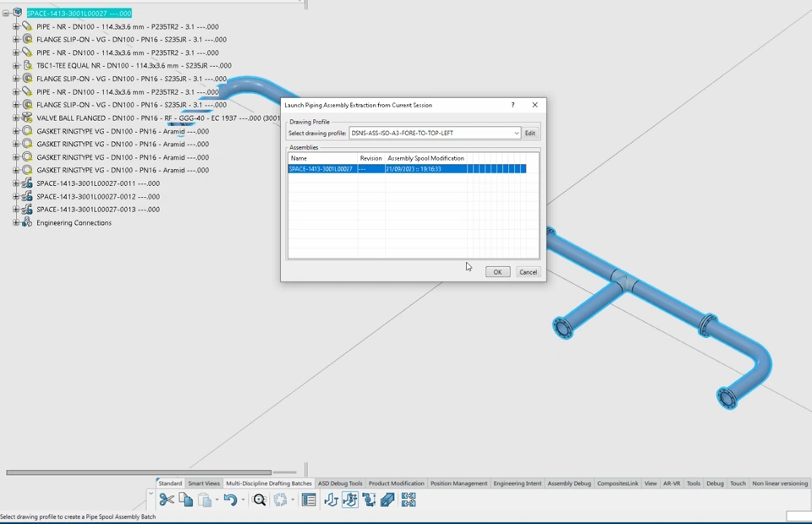The image size is (812, 524).
Task: Open the Engineering Intent tab
Action: click(x=518, y=483)
